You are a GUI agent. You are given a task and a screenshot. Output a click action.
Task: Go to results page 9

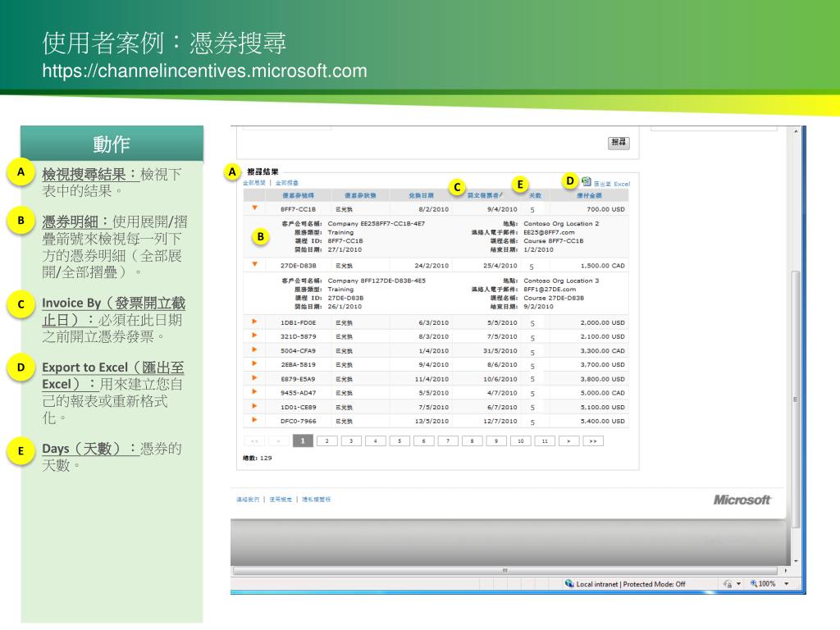[496, 441]
